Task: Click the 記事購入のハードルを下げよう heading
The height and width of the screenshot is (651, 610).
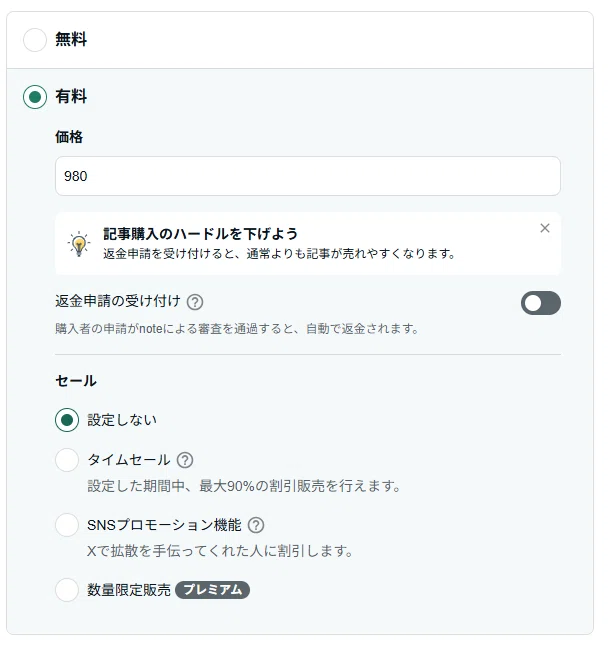Action: (201, 234)
